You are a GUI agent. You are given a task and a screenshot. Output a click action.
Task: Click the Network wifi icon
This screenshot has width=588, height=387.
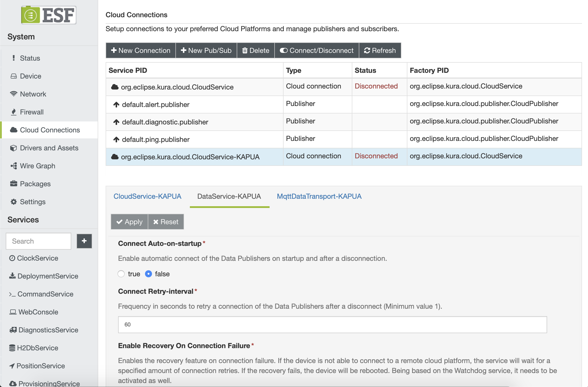point(14,94)
